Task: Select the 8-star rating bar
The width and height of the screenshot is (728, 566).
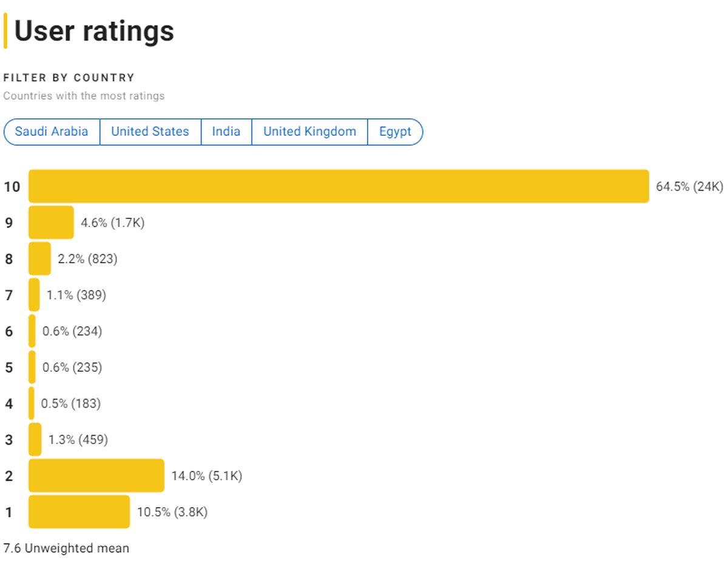Action: coord(39,258)
